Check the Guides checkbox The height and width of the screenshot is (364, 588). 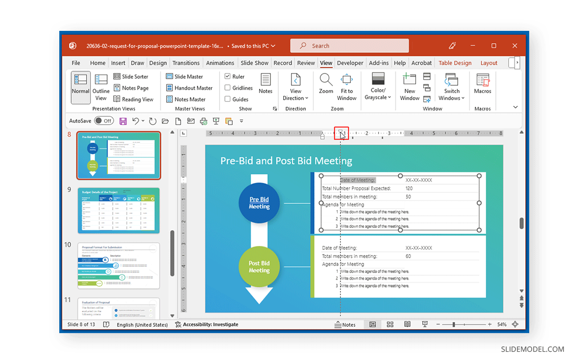[228, 98]
